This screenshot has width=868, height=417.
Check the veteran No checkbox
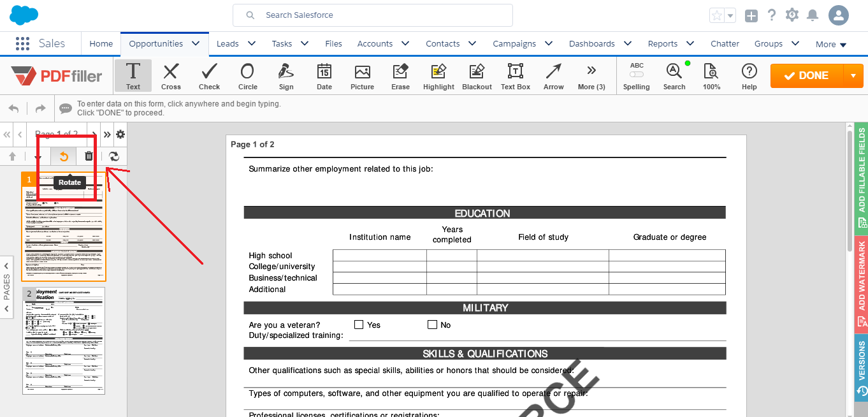click(x=433, y=325)
